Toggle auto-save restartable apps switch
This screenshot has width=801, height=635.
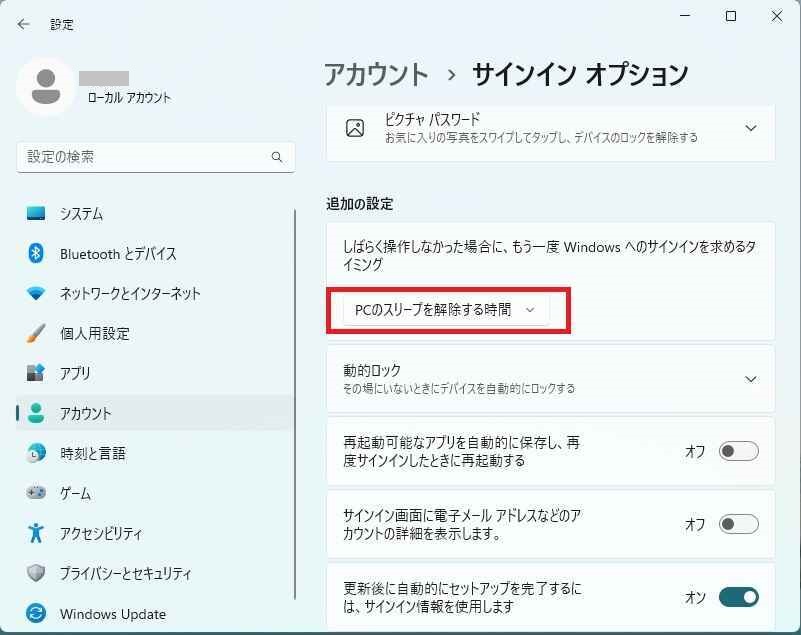[739, 451]
